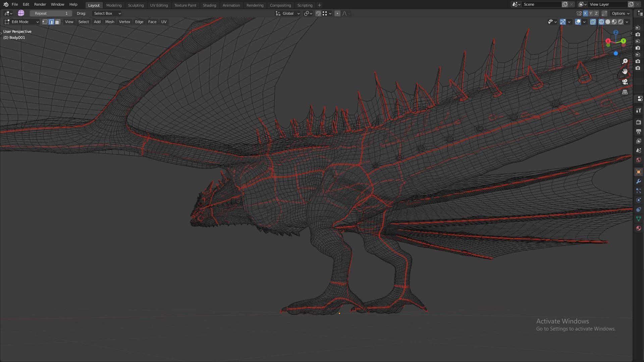Image resolution: width=644 pixels, height=362 pixels.
Task: Toggle viewport overlays
Action: (578, 22)
